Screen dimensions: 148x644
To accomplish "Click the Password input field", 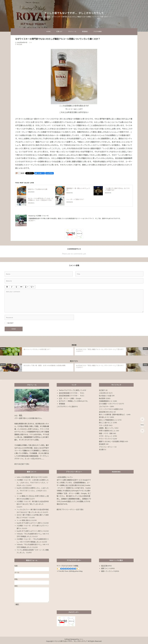I will (x=39, y=317).
